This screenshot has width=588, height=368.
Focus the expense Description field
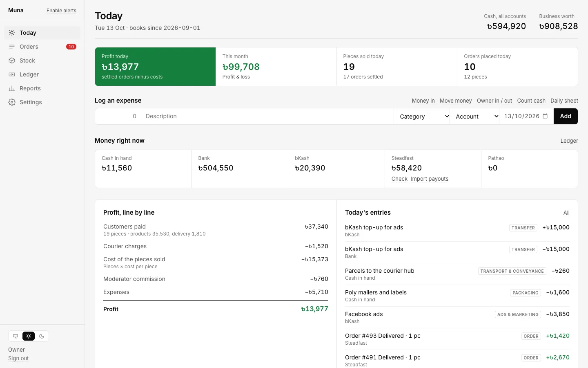(267, 116)
